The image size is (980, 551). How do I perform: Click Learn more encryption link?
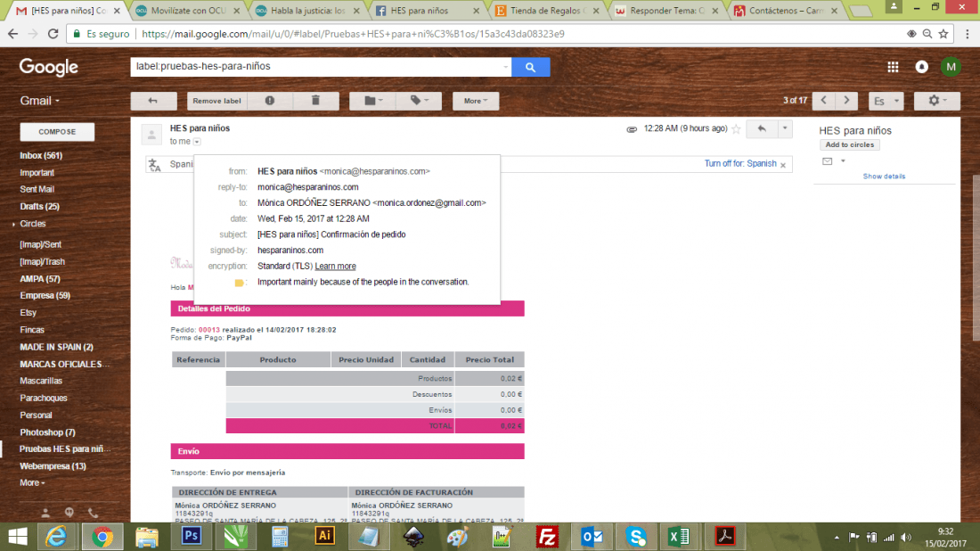336,266
